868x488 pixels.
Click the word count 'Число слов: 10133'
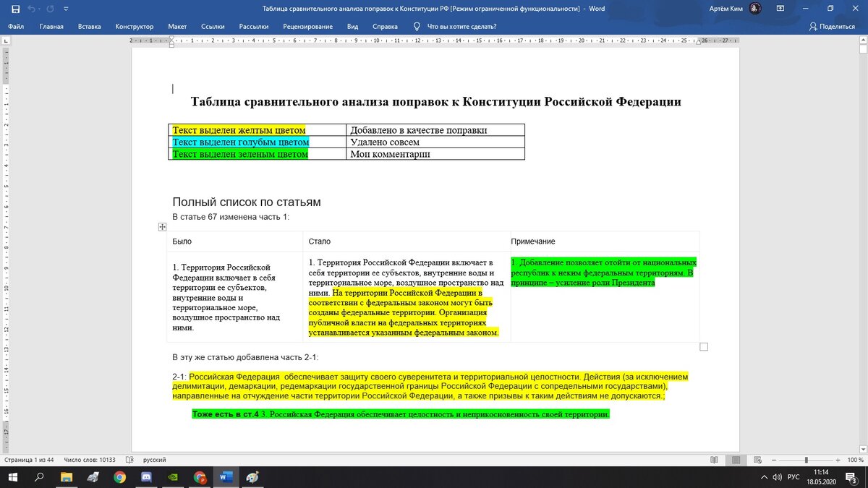90,460
